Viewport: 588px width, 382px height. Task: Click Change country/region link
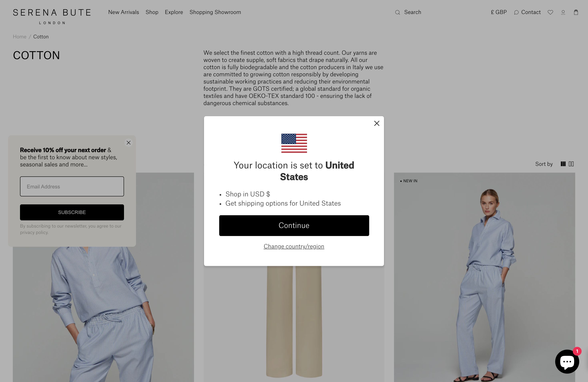pos(294,246)
